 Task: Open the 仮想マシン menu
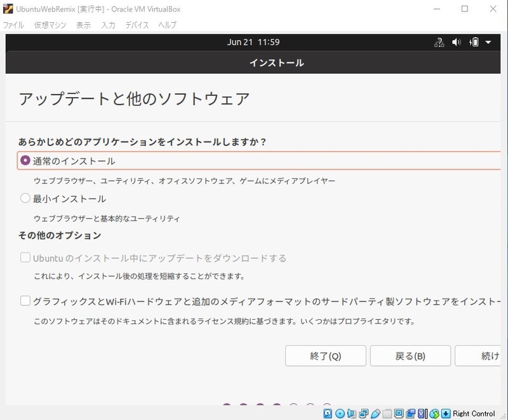pyautogui.click(x=50, y=25)
